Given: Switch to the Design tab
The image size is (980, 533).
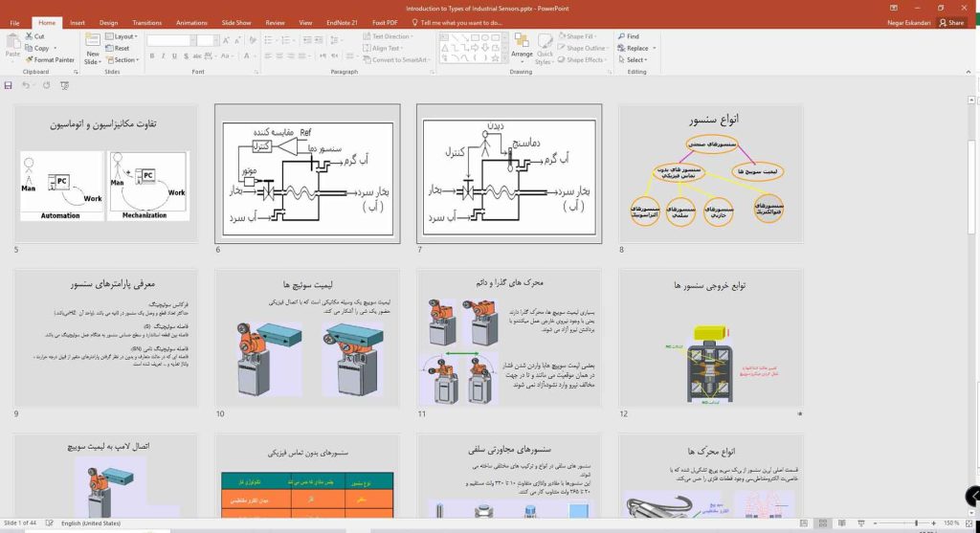Looking at the screenshot, I should tap(109, 23).
